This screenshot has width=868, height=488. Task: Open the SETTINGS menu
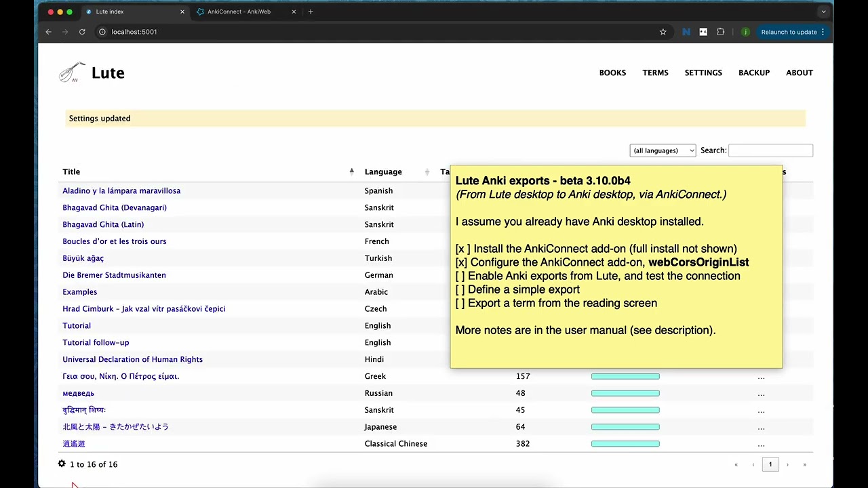[703, 73]
